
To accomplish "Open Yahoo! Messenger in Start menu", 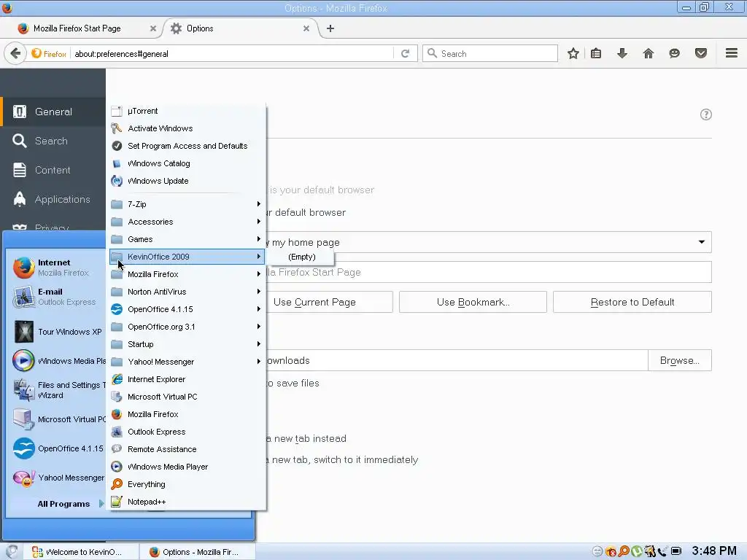I will [x=57, y=478].
